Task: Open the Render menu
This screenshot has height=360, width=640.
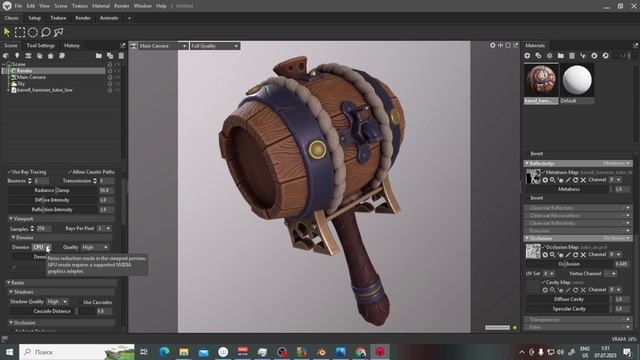Action: 122,6
